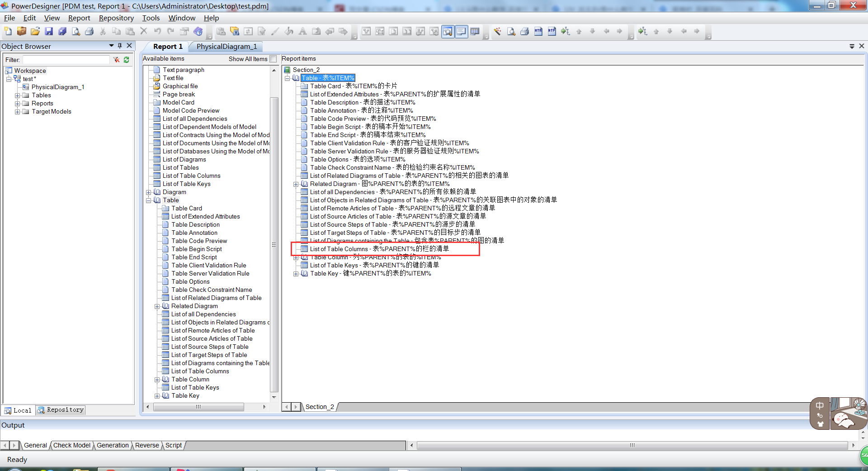Click the Delete X toolbar icon
Viewport: 868px width, 471px height.
point(144,31)
